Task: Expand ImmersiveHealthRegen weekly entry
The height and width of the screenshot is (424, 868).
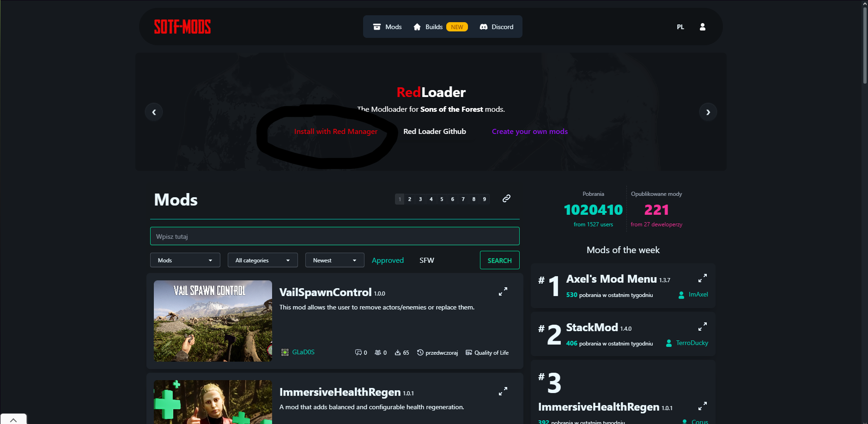Action: [703, 406]
